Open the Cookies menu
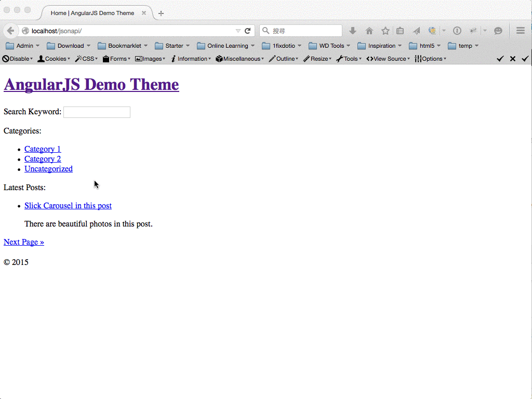 point(54,59)
